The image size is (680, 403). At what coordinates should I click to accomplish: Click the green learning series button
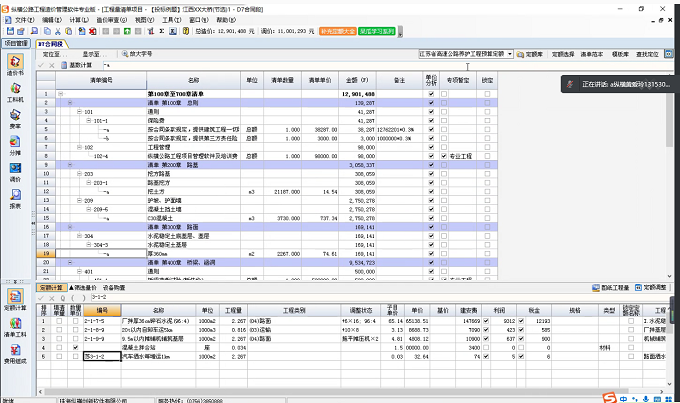[377, 31]
